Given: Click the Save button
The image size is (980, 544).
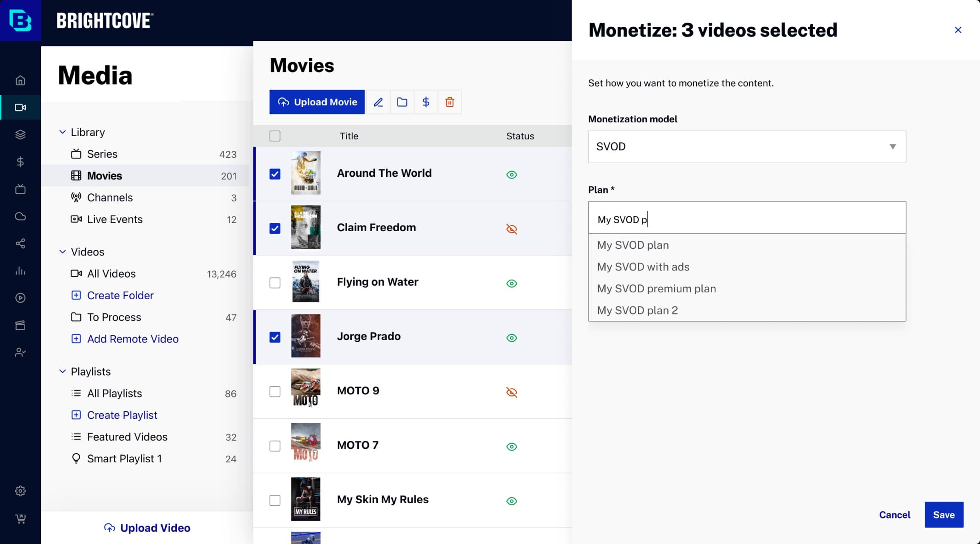Looking at the screenshot, I should [944, 515].
